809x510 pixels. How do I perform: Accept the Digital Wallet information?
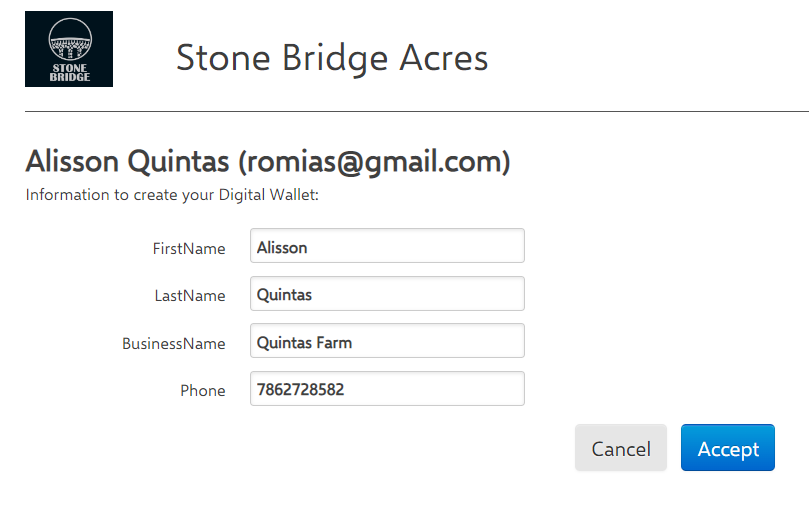tap(727, 448)
